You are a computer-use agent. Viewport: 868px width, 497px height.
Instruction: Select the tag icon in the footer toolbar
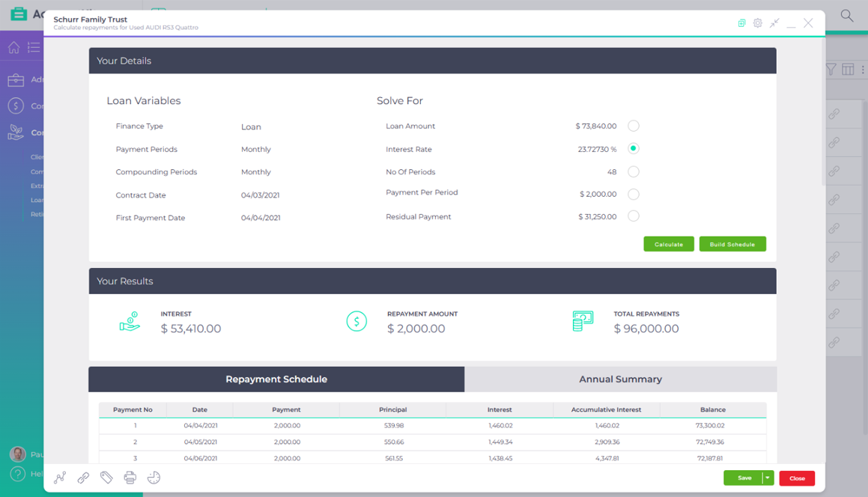[x=106, y=478]
